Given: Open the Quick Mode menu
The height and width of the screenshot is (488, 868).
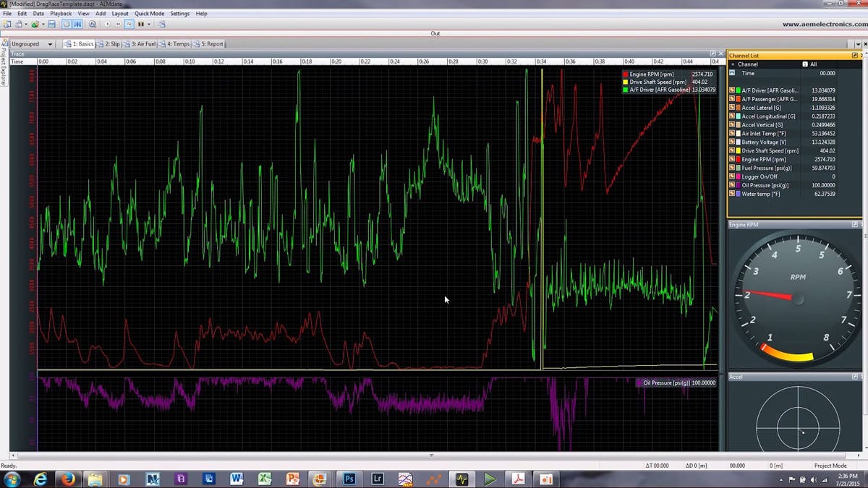Looking at the screenshot, I should [149, 14].
